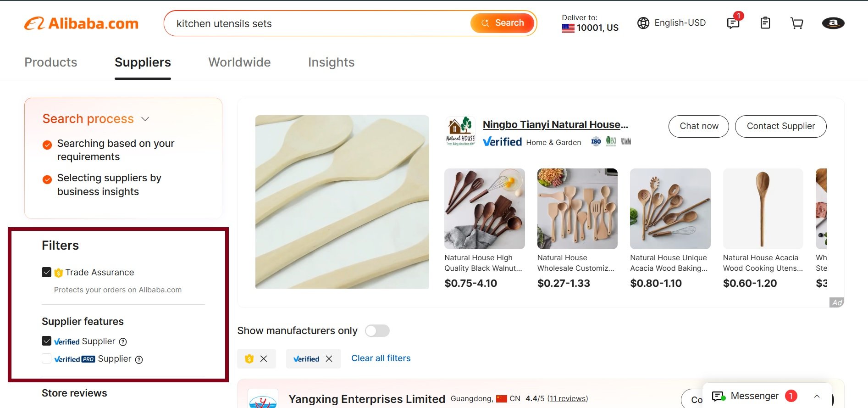
Task: Open the shopping cart
Action: [797, 23]
